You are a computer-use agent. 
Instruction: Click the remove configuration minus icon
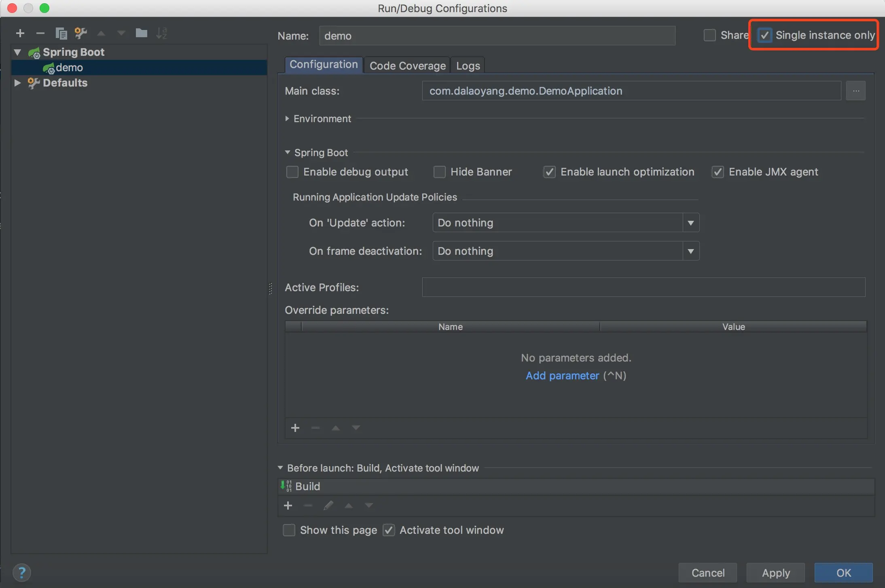(40, 33)
